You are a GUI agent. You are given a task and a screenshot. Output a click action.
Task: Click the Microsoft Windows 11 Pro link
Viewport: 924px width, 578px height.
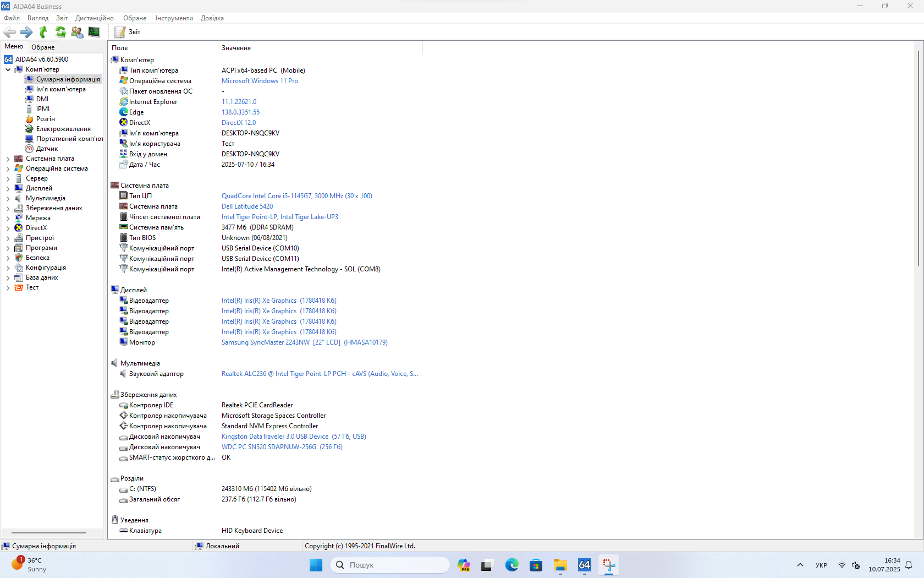[x=260, y=81]
